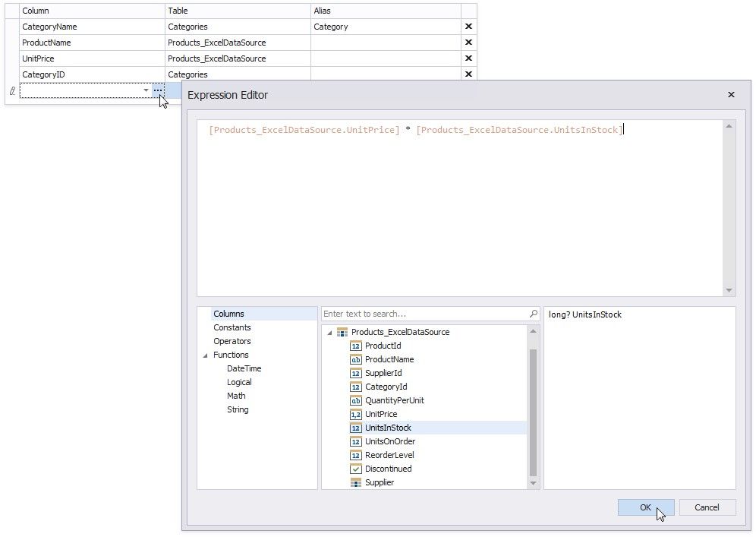Screen dimensions: 756x537
Task: Remove the CategoryName column row
Action: point(468,27)
